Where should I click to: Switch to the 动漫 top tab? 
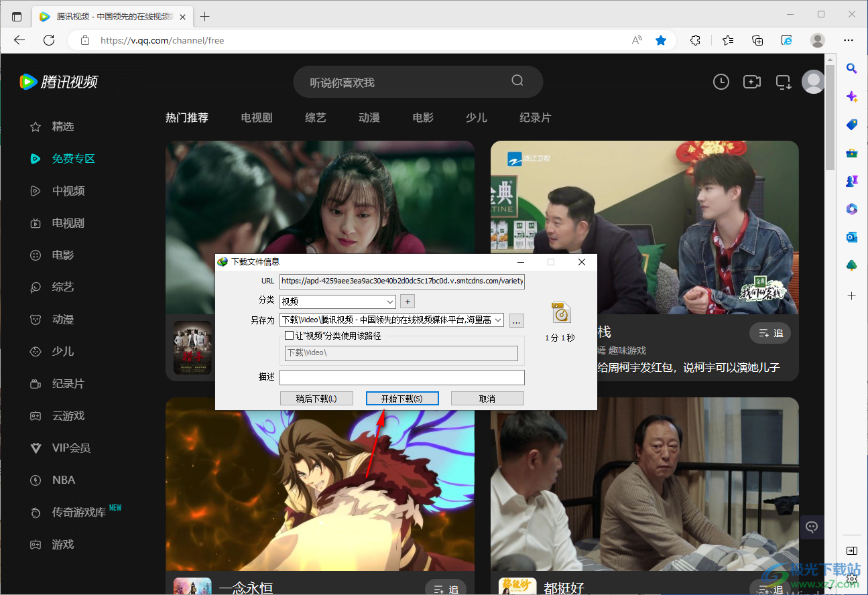click(369, 117)
